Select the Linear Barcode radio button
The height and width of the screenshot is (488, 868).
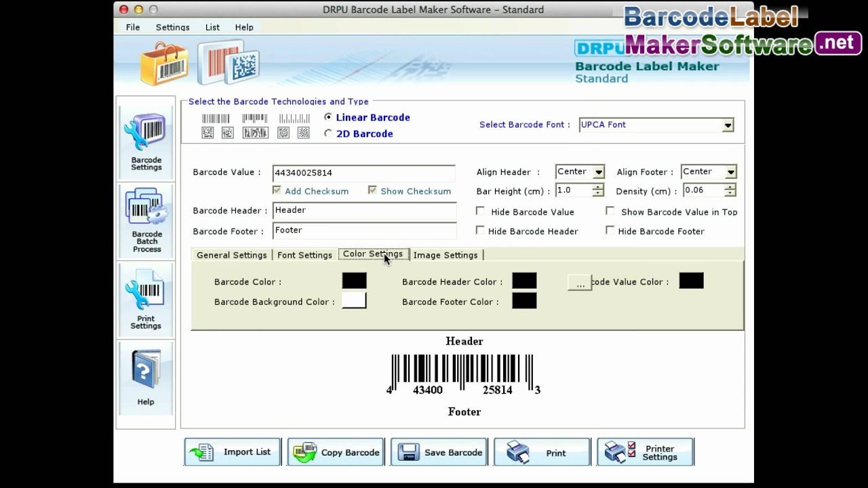[x=328, y=117]
